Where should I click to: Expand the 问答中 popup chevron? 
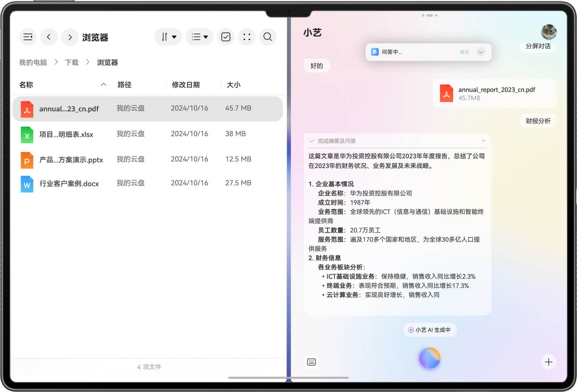(x=481, y=52)
